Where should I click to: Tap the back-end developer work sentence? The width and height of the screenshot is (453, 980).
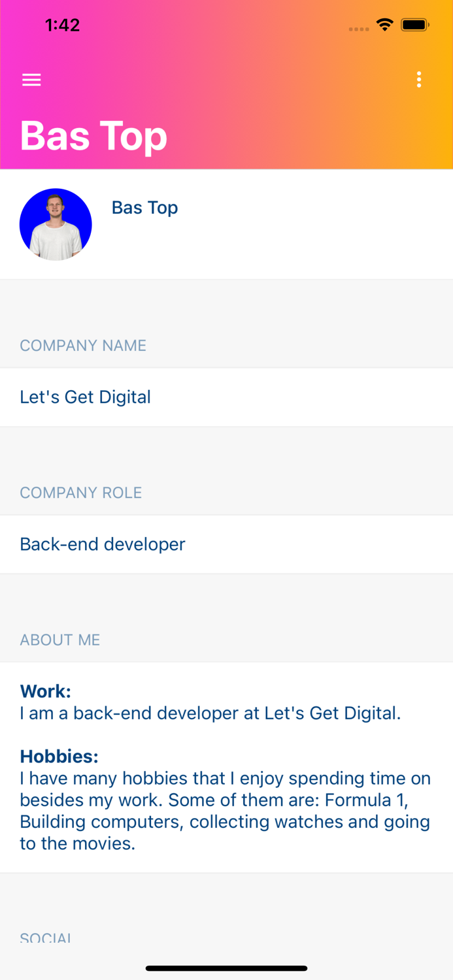point(210,713)
